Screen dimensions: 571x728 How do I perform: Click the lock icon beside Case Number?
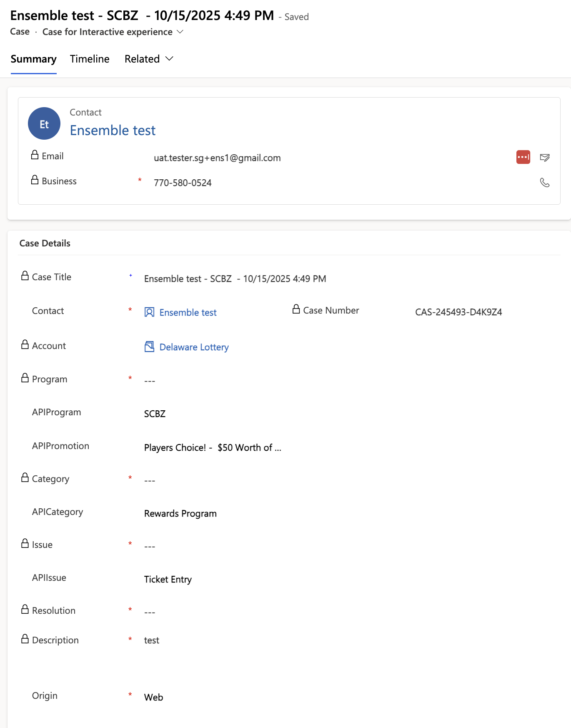tap(296, 309)
